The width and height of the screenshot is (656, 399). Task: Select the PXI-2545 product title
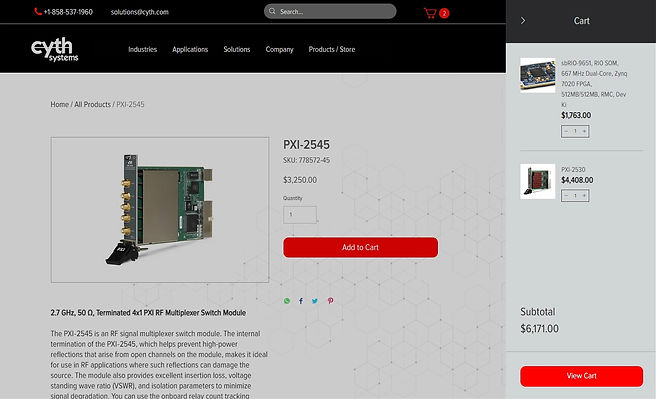pos(306,145)
